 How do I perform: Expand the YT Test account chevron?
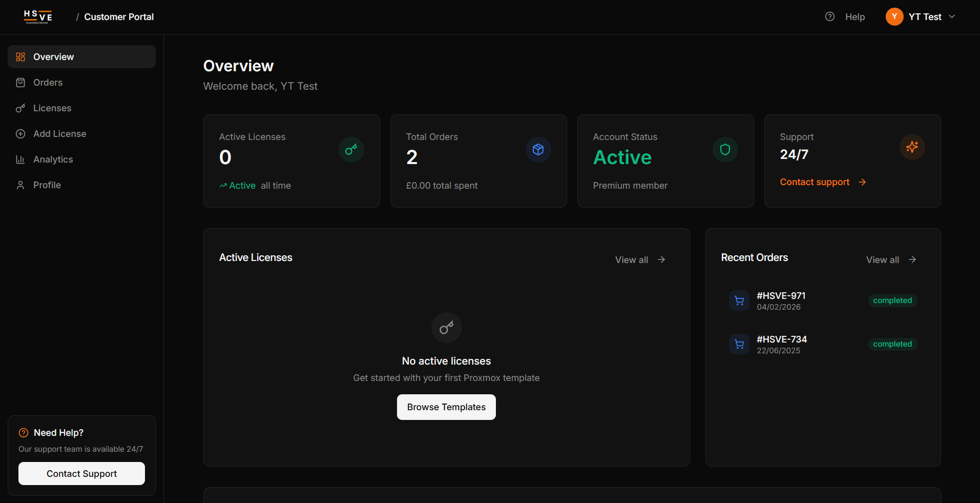(x=952, y=17)
